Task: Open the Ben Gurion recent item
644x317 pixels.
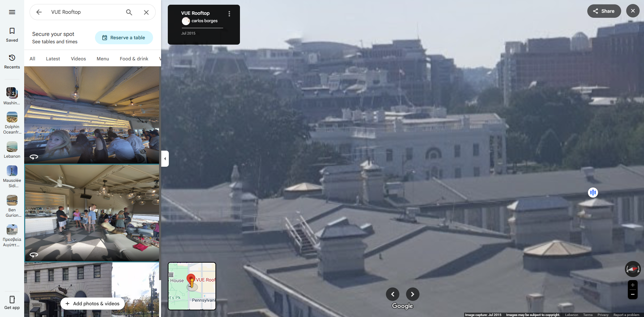Action: (12, 206)
